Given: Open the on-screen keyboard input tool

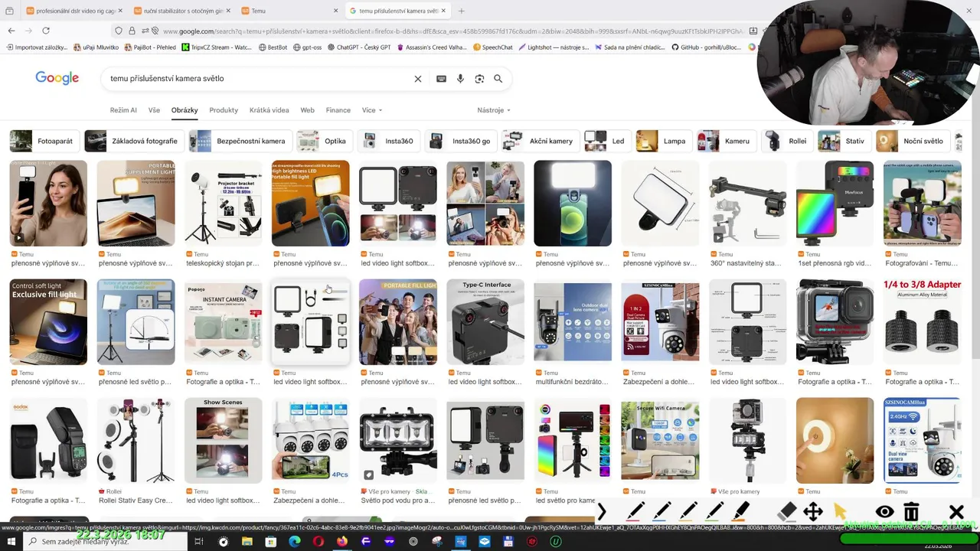Looking at the screenshot, I should point(441,79).
